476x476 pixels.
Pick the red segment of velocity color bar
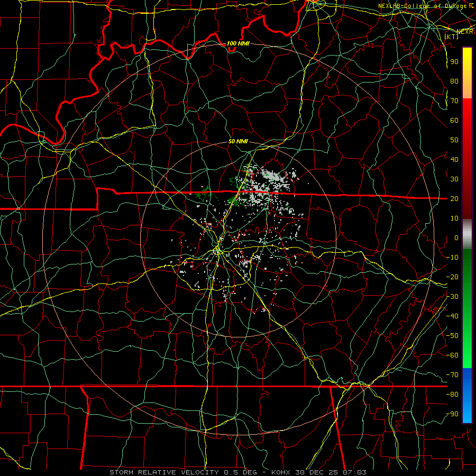tap(467, 159)
